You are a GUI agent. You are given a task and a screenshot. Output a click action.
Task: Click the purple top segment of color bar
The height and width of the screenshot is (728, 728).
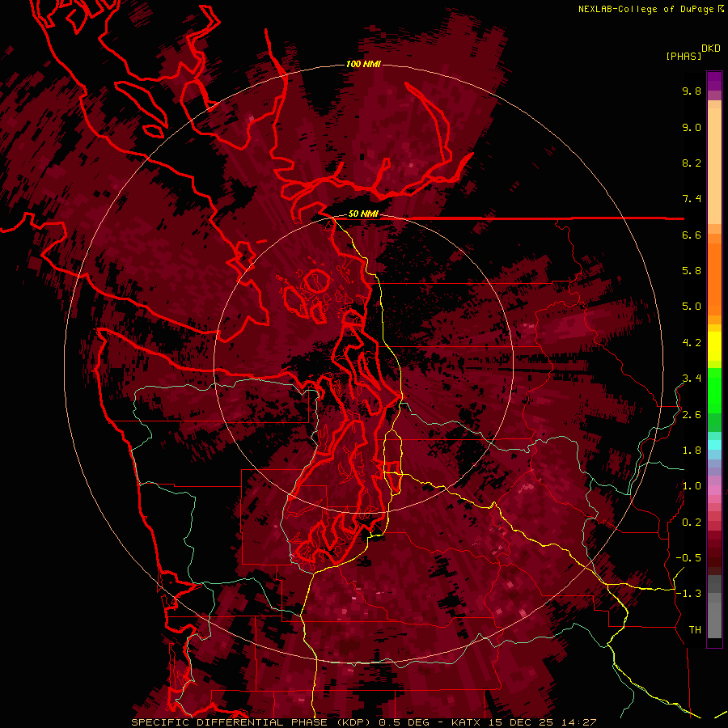tap(714, 81)
